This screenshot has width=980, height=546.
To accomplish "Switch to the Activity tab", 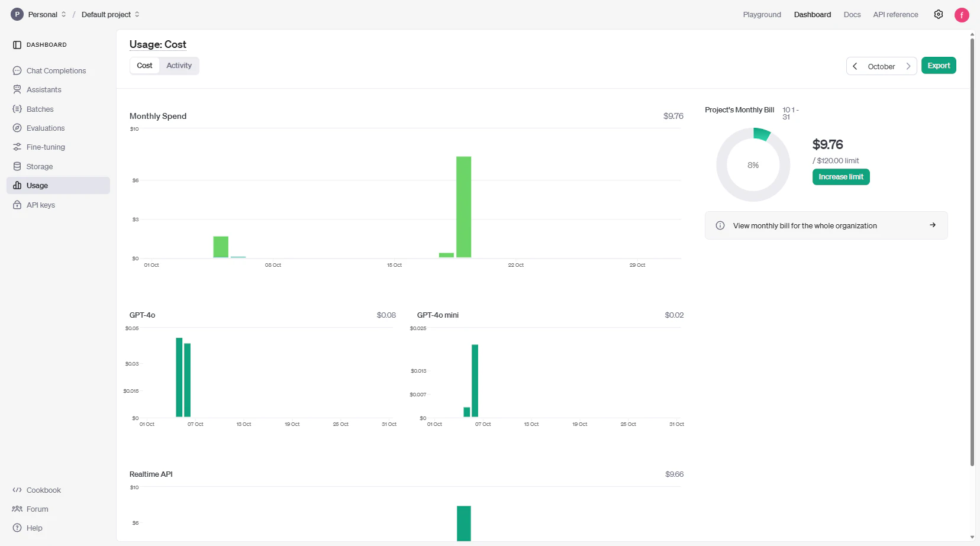I will point(179,66).
